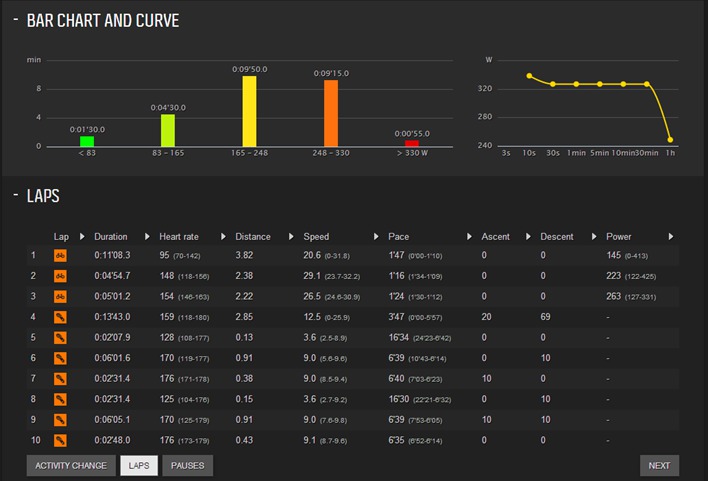
Task: Click the running icon on lap 10
Action: (x=60, y=440)
